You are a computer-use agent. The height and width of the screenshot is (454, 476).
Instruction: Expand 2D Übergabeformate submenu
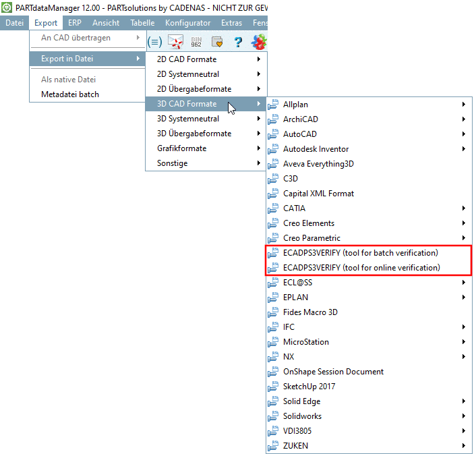(206, 89)
